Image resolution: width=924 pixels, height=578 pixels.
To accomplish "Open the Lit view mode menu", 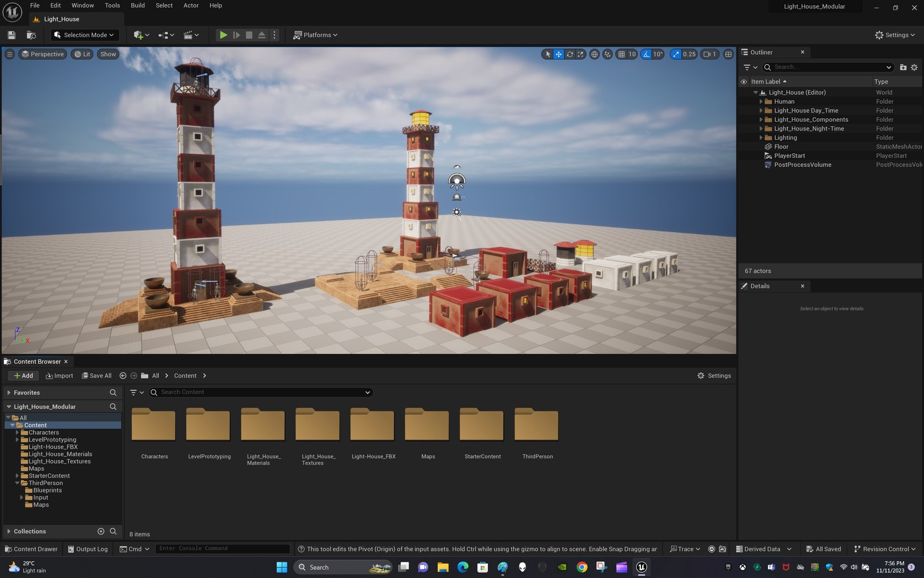I will pos(82,54).
